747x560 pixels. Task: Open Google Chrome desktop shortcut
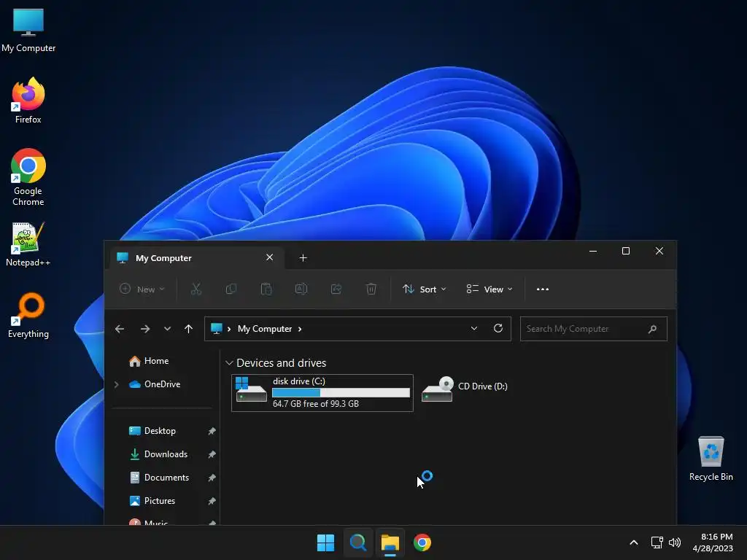28,177
